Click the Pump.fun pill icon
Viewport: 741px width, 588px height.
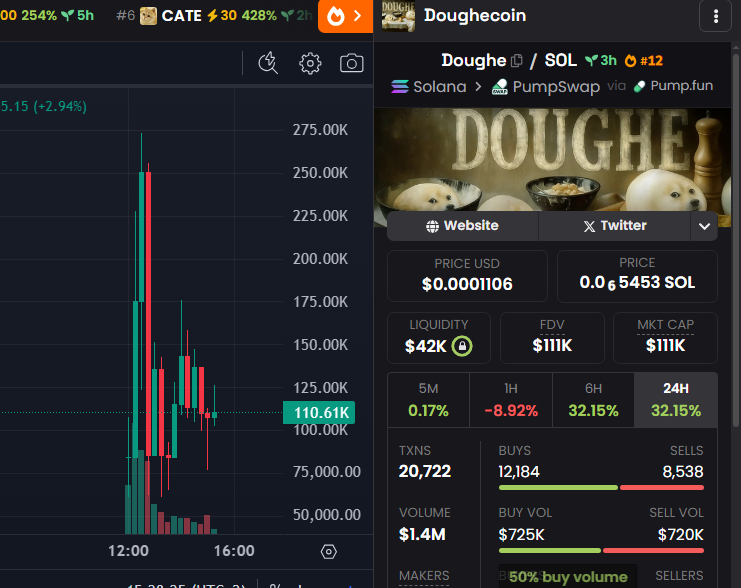639,86
